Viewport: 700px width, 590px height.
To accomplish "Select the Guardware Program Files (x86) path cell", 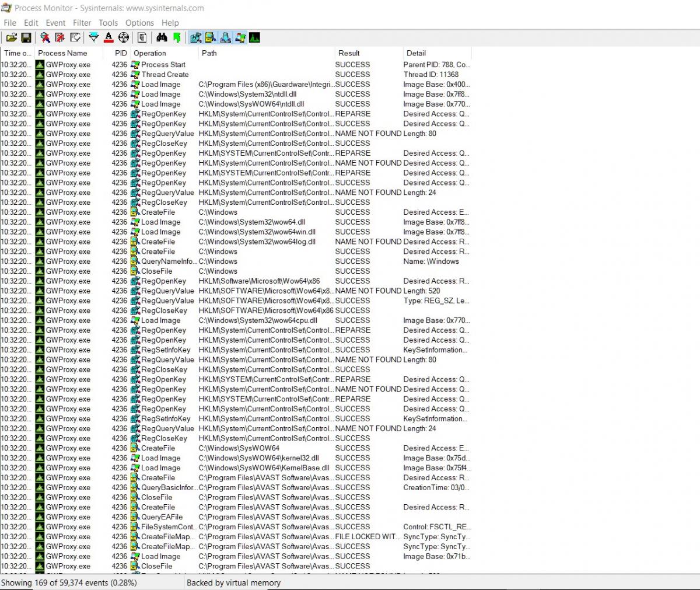I will pos(266,85).
